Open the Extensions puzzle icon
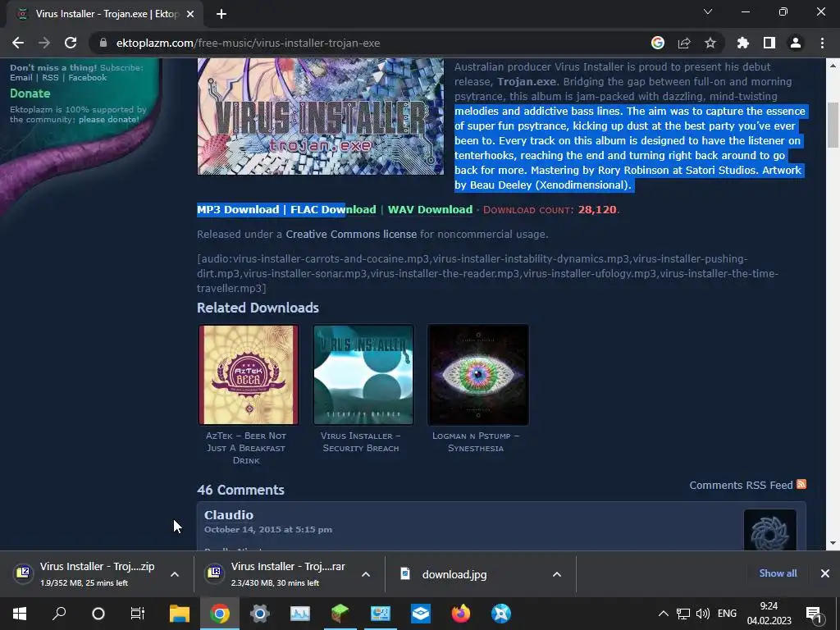The height and width of the screenshot is (630, 840). (x=743, y=43)
